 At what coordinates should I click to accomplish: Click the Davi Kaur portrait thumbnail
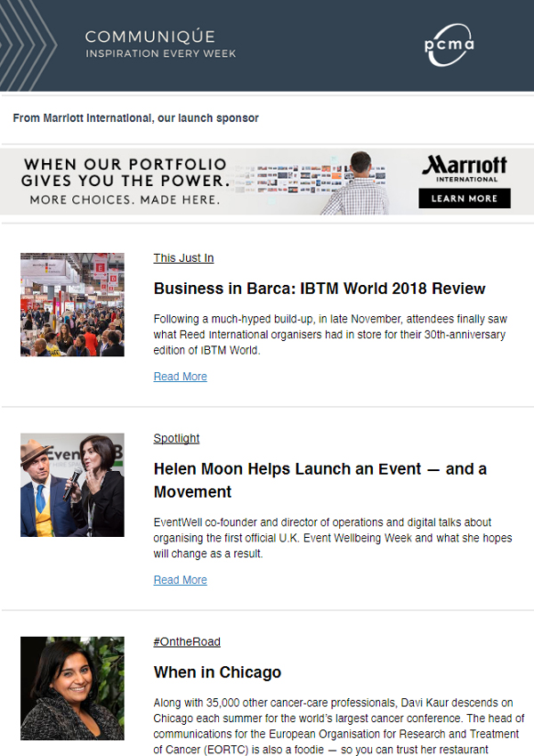pyautogui.click(x=72, y=688)
